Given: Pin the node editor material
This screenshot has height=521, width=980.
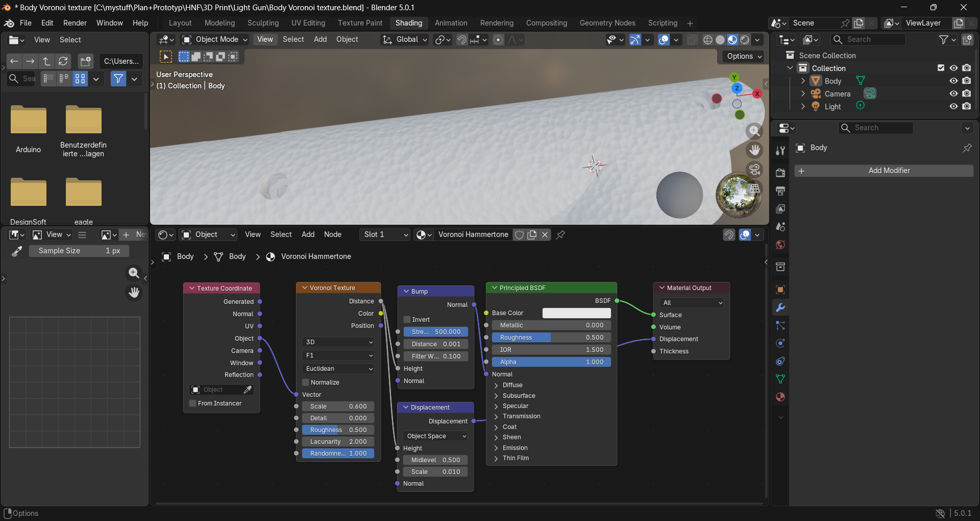Looking at the screenshot, I should coord(560,234).
